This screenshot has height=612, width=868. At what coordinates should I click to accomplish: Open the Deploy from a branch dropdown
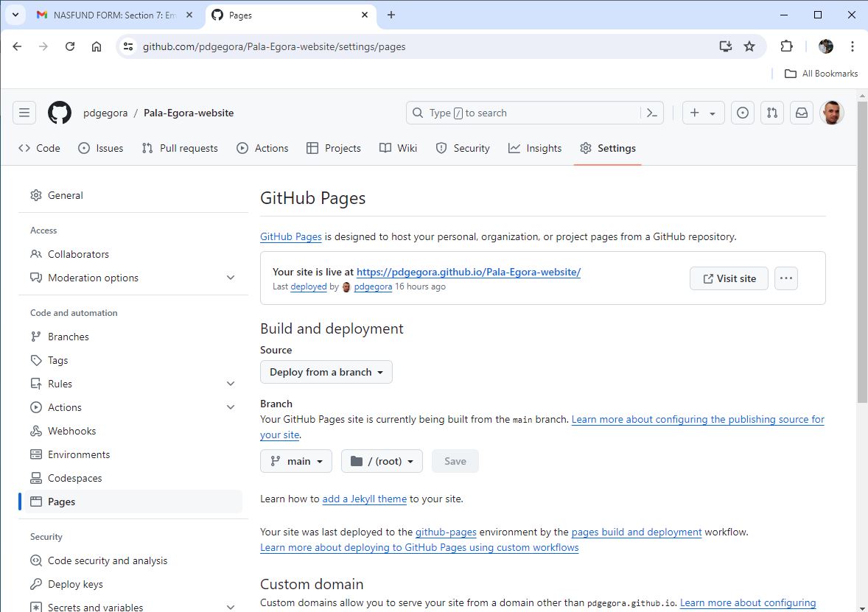[326, 372]
